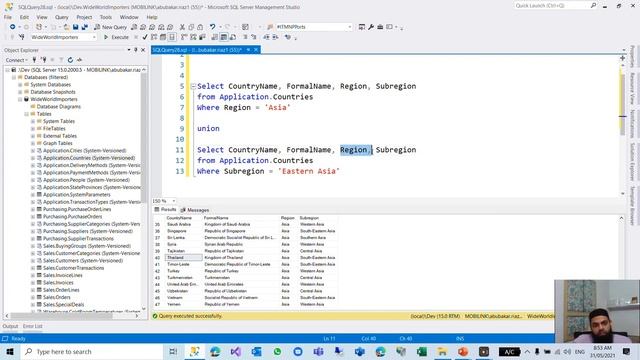
Task: Click the Save All icon
Action: pyautogui.click(x=84, y=27)
